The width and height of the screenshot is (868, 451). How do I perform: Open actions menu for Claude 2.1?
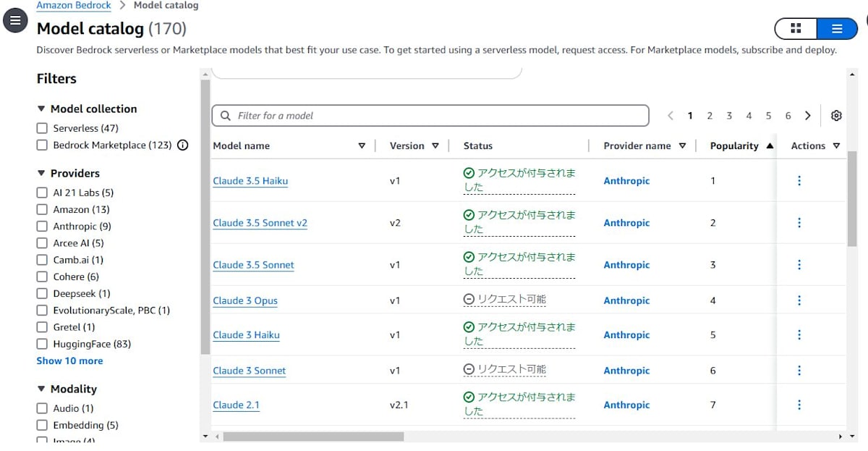point(799,405)
